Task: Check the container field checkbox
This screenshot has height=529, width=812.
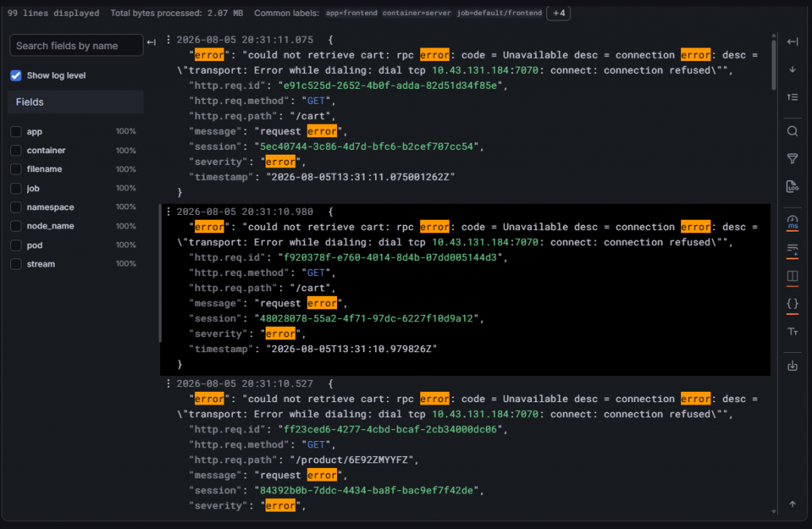Action: point(16,150)
